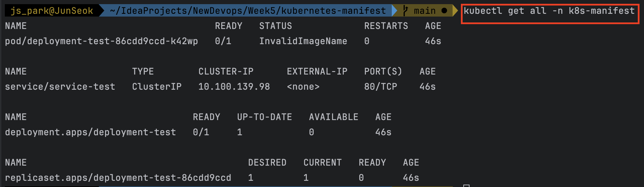The image size is (644, 187).
Task: Select pod/deployment-test-86cdd9ccd-k42wp name
Action: [102, 41]
